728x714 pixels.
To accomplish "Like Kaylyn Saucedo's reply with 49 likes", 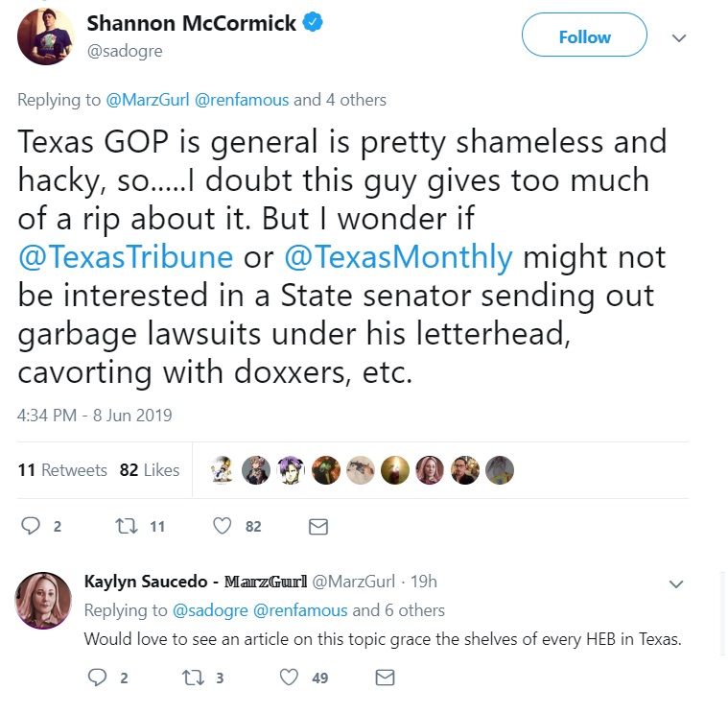I will point(289,678).
